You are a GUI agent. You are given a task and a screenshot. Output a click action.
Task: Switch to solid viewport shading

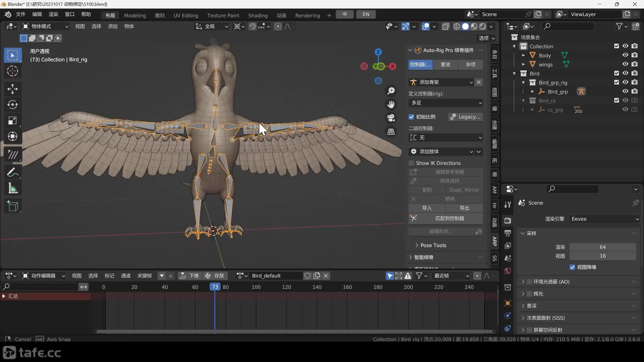pyautogui.click(x=465, y=26)
